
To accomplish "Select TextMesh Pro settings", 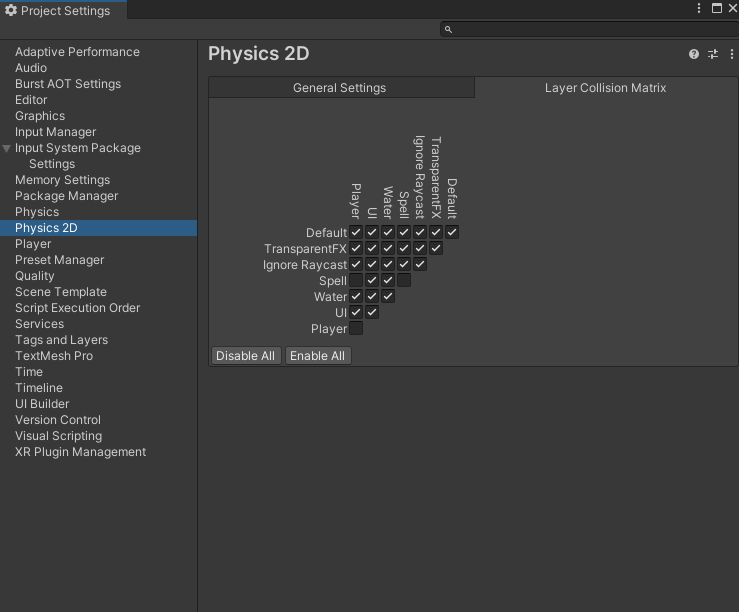I will pos(99,356).
